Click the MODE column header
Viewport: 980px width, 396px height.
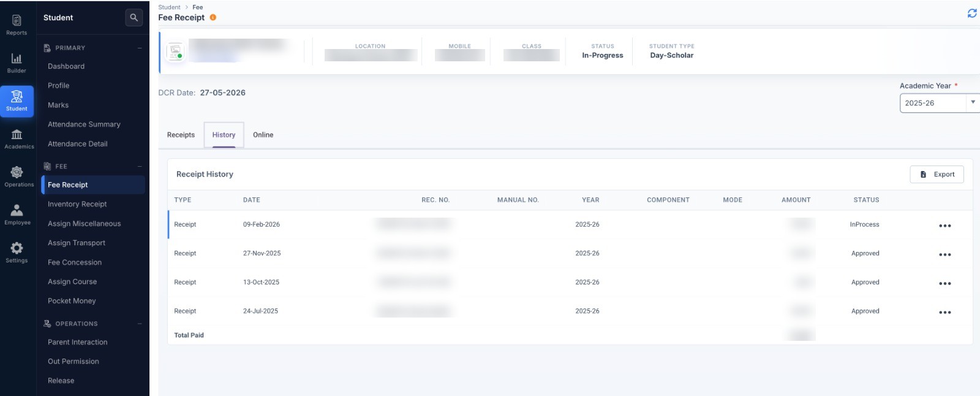[x=733, y=200]
